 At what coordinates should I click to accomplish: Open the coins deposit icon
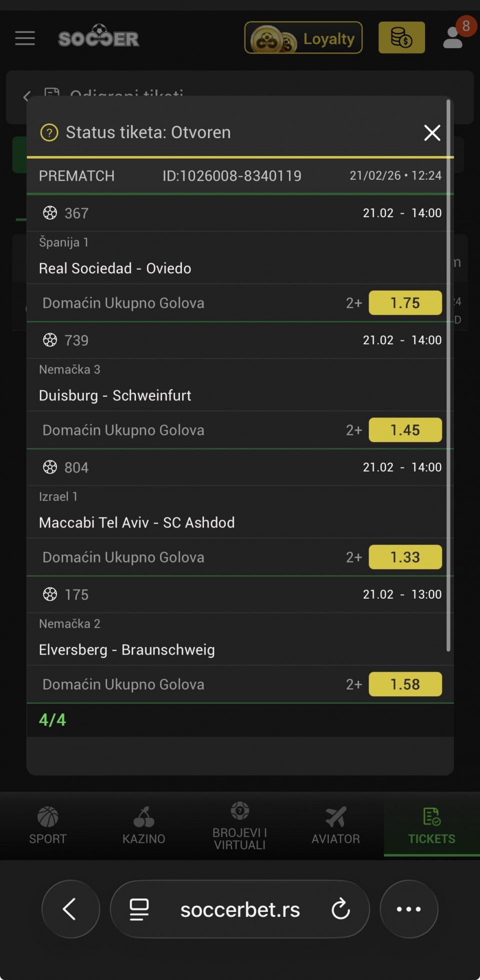click(x=401, y=38)
